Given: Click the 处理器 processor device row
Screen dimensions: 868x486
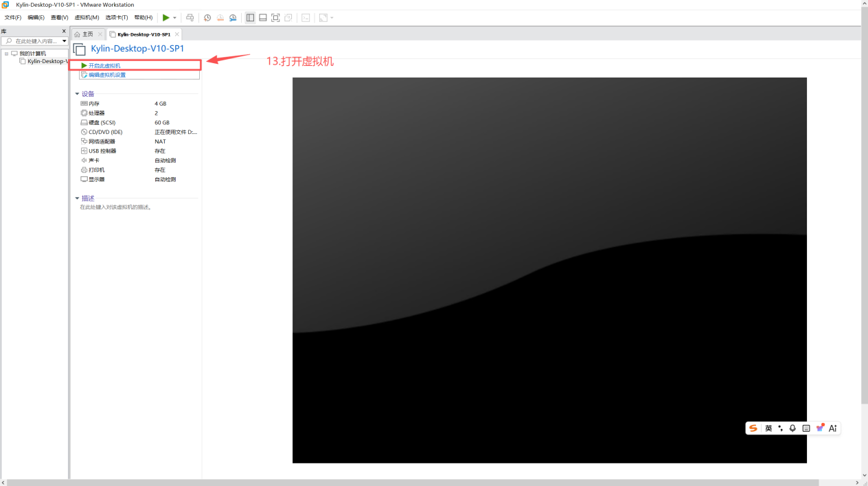Looking at the screenshot, I should point(139,113).
